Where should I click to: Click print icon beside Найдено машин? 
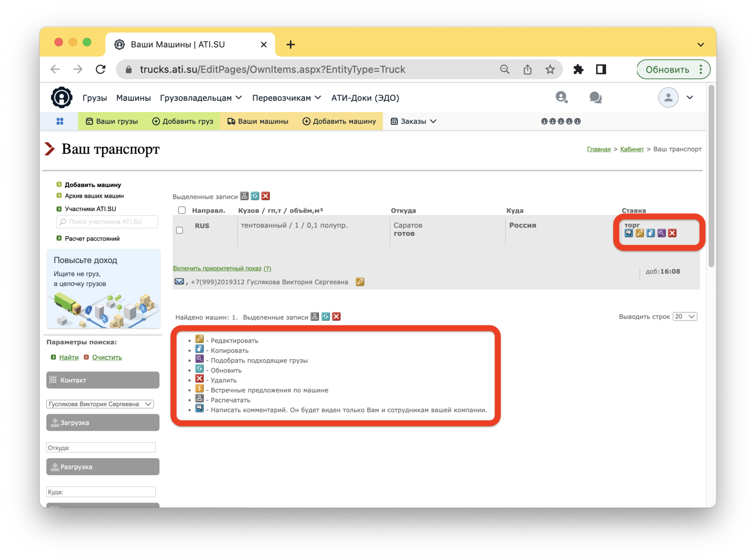(315, 316)
